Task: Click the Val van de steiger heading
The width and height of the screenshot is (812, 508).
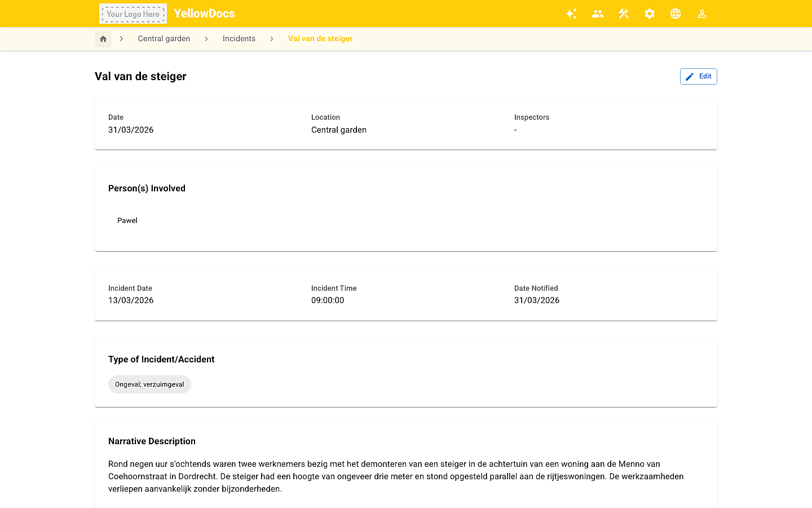Action: [x=140, y=76]
